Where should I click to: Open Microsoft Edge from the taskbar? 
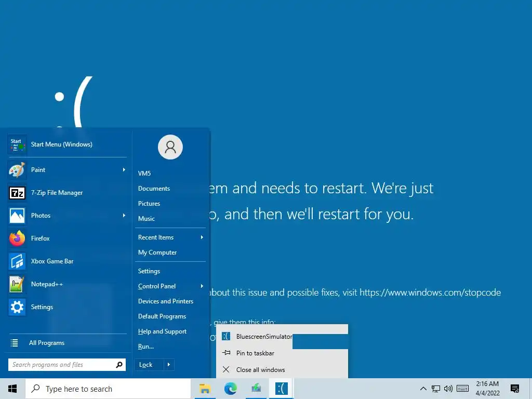click(231, 389)
